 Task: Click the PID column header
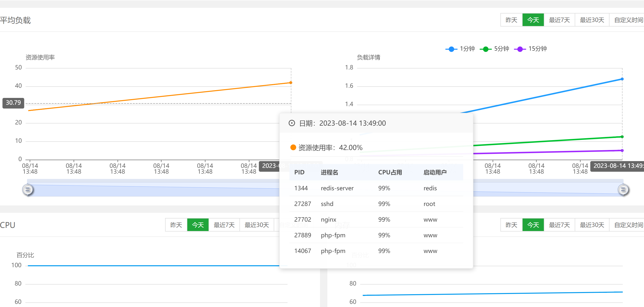299,172
